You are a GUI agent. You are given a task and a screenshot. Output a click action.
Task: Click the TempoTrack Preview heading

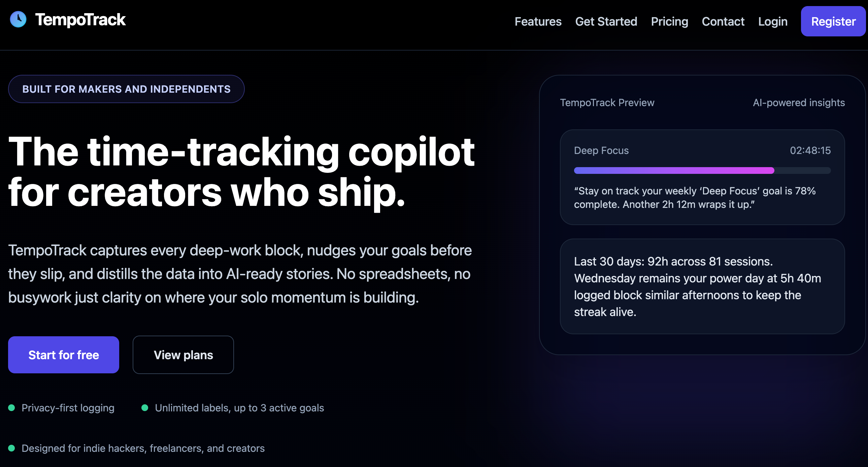click(x=607, y=102)
